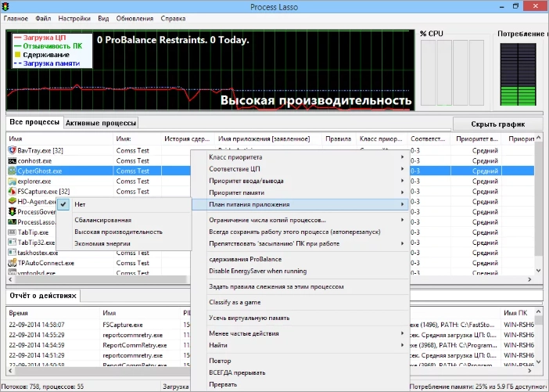Choose 'Экономия энергии' power plan
The width and height of the screenshot is (549, 392).
(124, 243)
